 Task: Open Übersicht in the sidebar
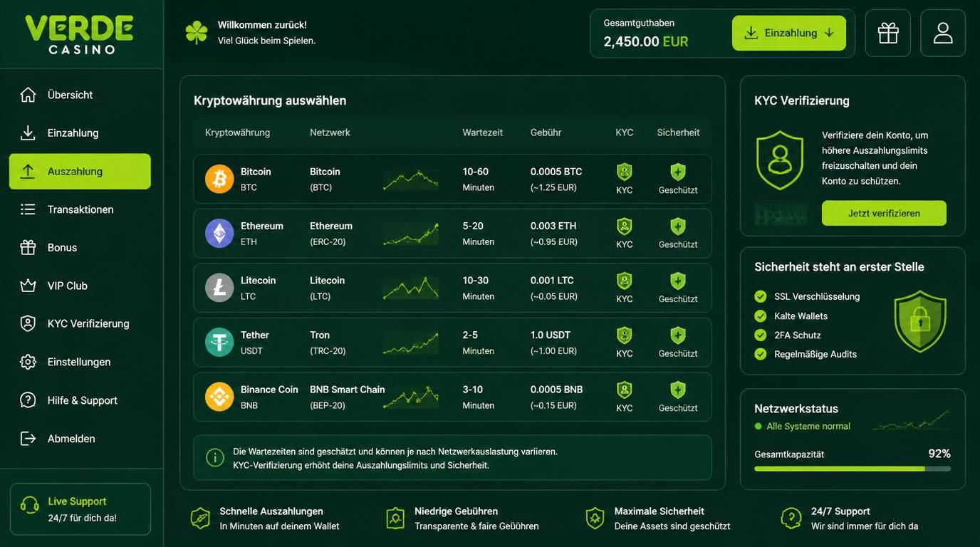pos(80,95)
